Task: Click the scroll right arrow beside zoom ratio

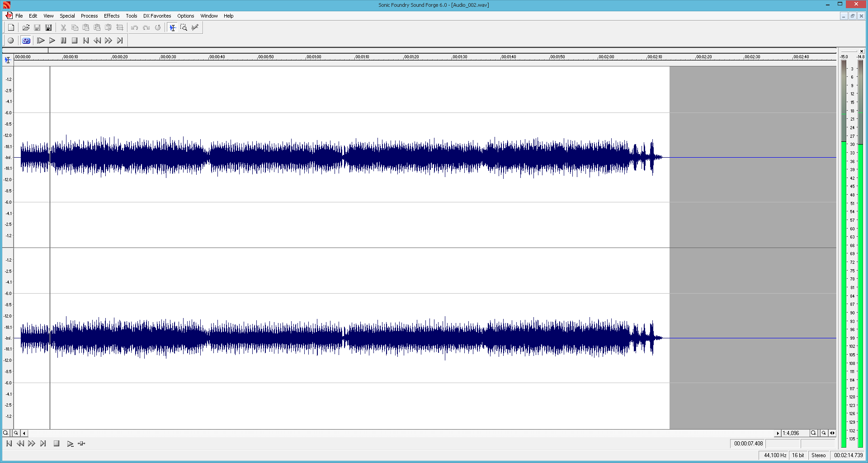Action: click(778, 433)
